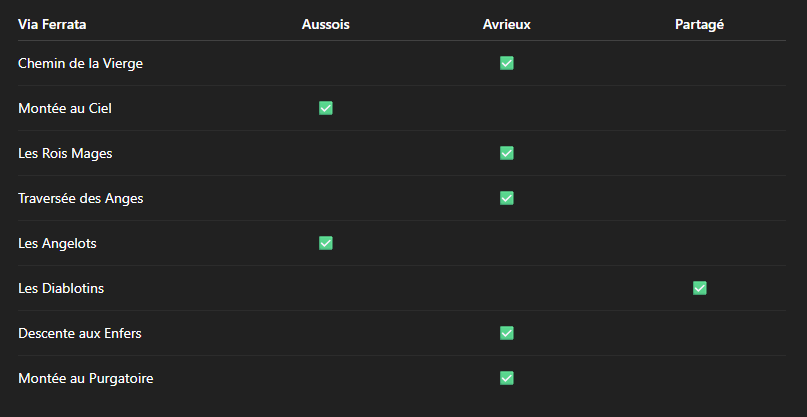This screenshot has height=417, width=807.
Task: Select the Les Diablotins row label
Action: click(61, 288)
